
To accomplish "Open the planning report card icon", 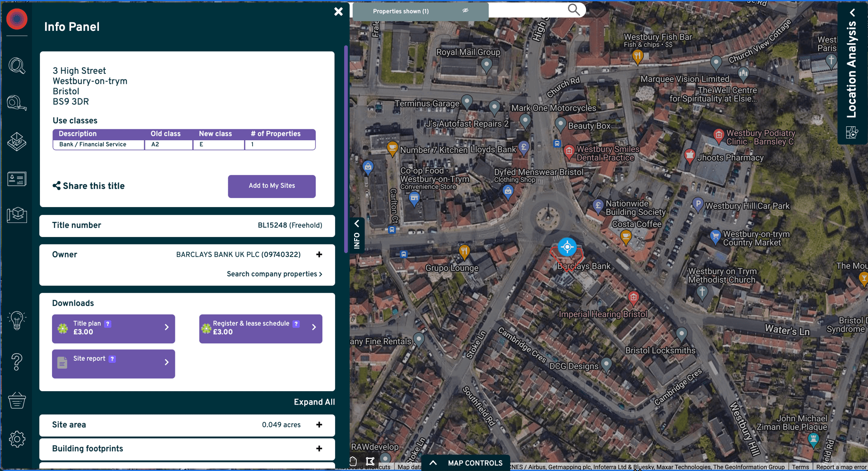I will tap(17, 179).
